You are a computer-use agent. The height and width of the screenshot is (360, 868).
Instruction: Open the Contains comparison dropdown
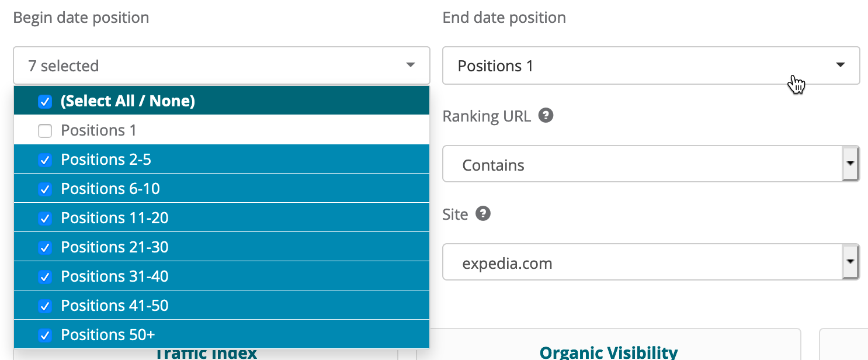click(x=851, y=164)
